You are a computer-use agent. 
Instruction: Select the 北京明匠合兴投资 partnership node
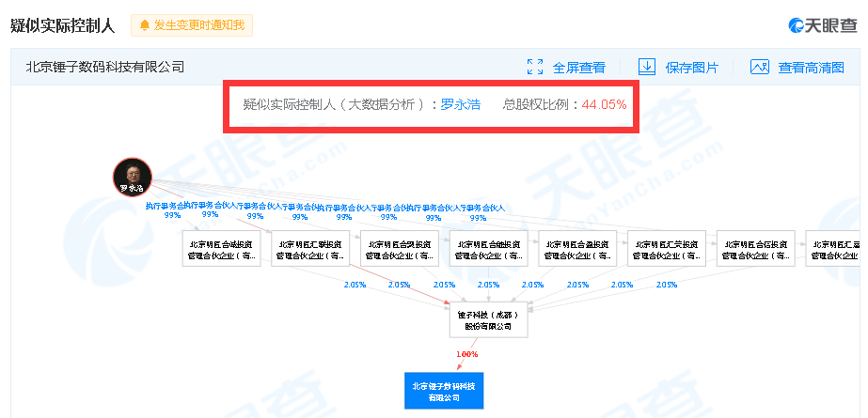(x=399, y=248)
